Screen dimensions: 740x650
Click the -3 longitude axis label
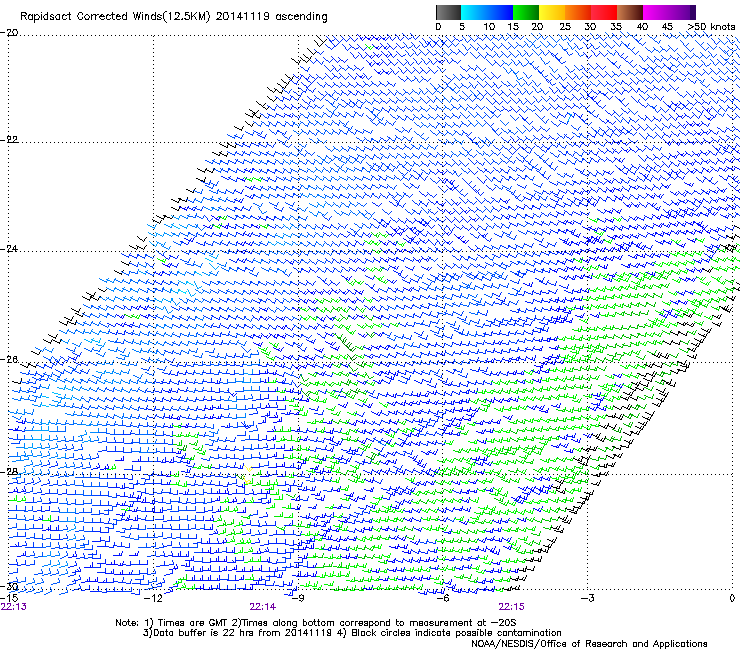(587, 598)
